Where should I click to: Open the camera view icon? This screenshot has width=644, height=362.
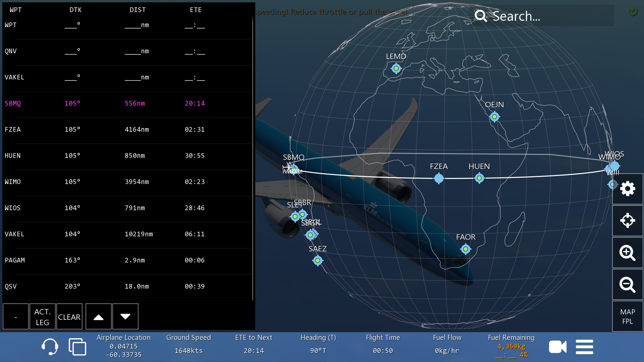557,347
